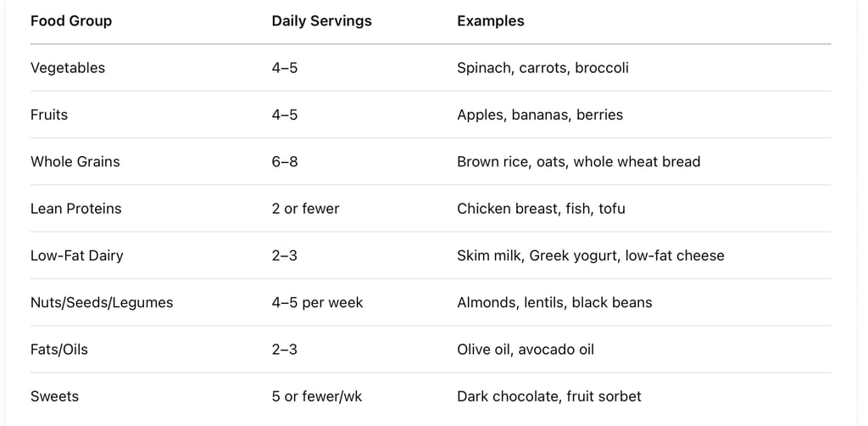
Task: Select 'Spinach, carrots, broccoli' text
Action: pyautogui.click(x=543, y=68)
